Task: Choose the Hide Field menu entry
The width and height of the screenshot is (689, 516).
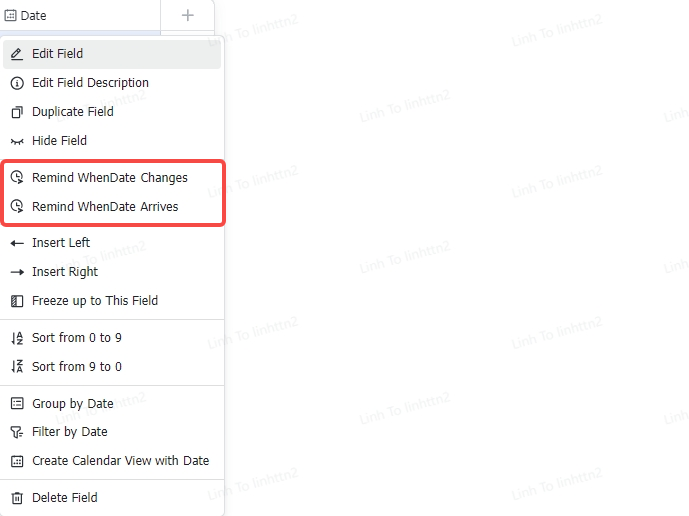Action: 59,141
